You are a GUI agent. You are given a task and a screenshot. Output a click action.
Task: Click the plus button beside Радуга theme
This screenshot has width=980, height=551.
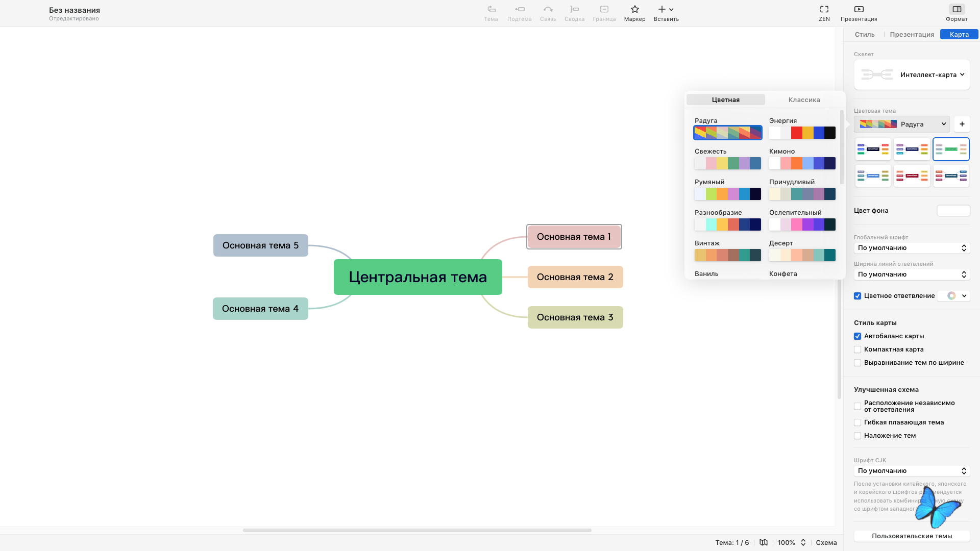tap(962, 124)
